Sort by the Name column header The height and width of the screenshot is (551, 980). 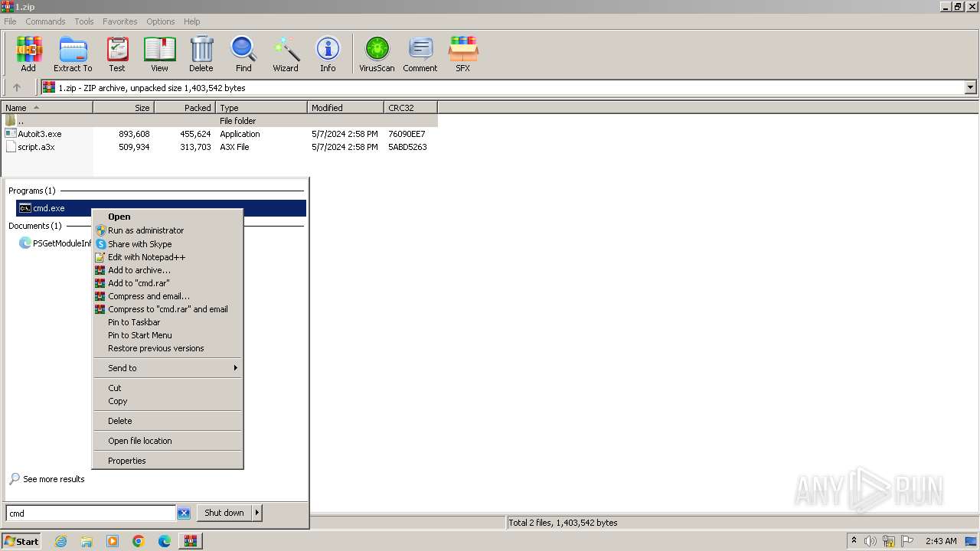click(47, 108)
